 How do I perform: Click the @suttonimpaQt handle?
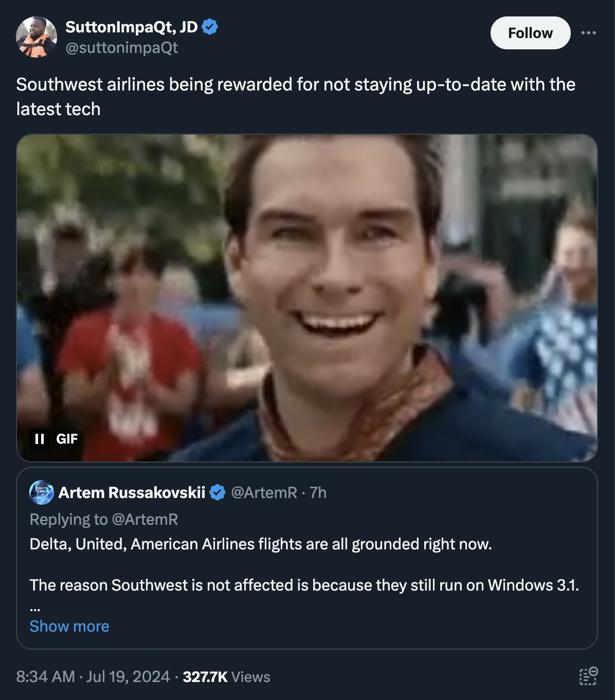(x=122, y=48)
